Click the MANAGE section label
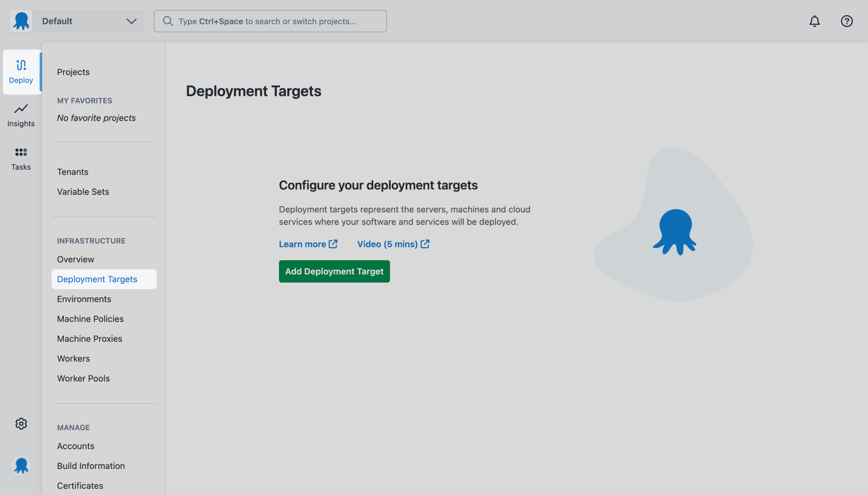The width and height of the screenshot is (868, 495). pos(73,428)
